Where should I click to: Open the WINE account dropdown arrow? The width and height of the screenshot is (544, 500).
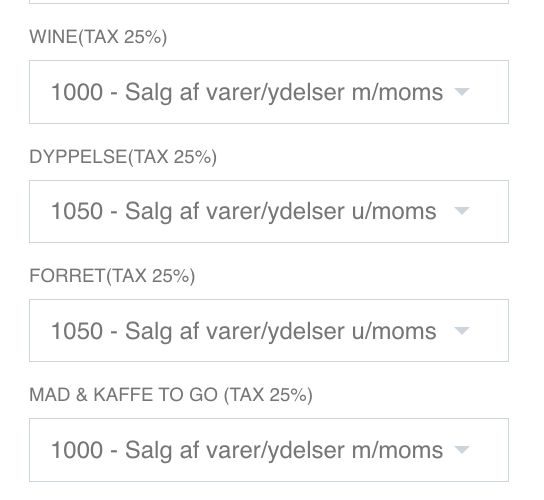pyautogui.click(x=462, y=92)
